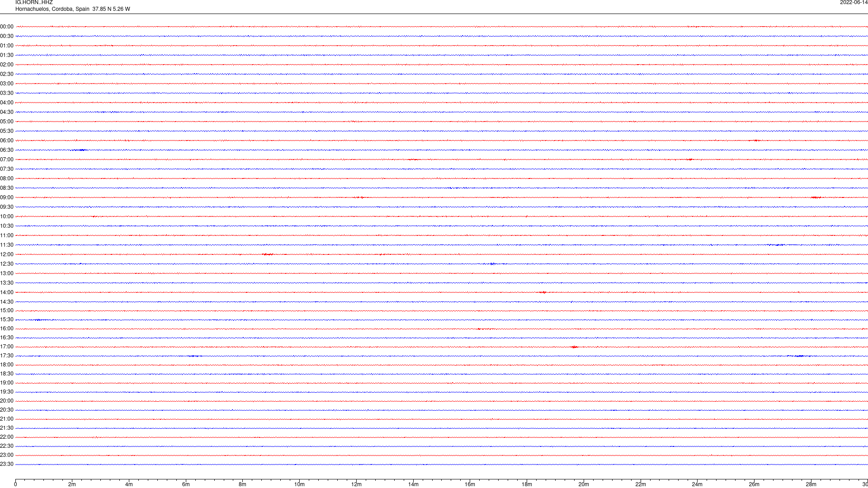Select the 17:30 time row label

pyautogui.click(x=7, y=356)
